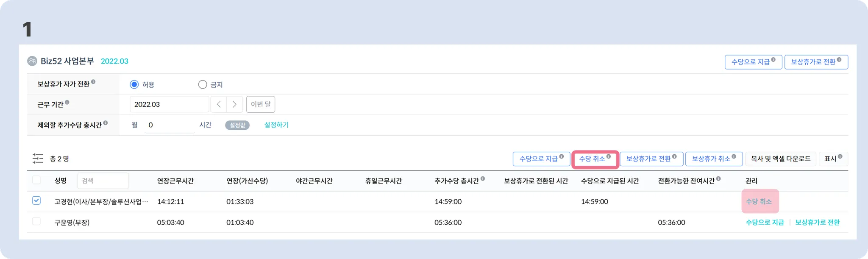The image size is (868, 259).
Task: Toggle the select-all header checkbox
Action: tap(36, 180)
